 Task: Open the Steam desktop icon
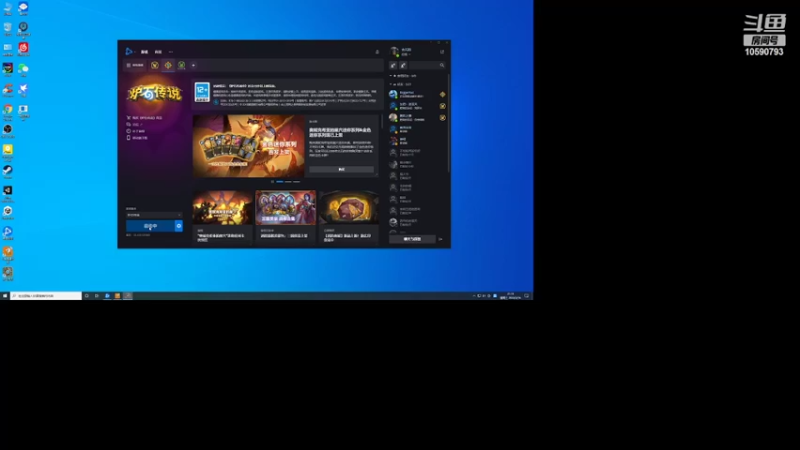coord(8,170)
